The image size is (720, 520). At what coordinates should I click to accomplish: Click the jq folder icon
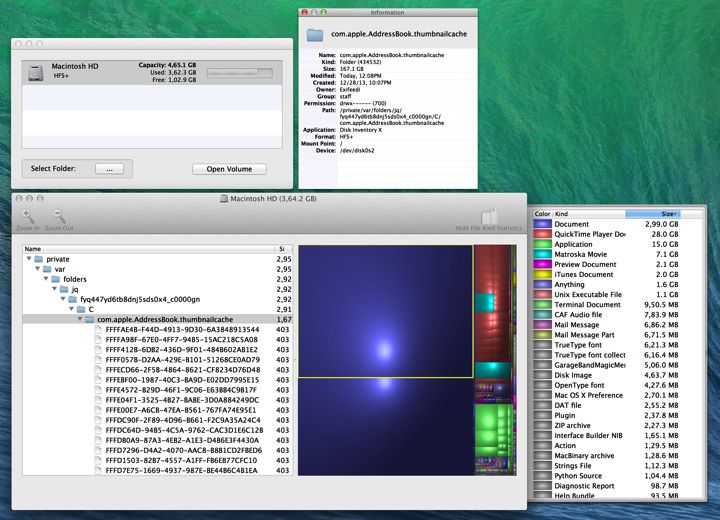[64, 289]
